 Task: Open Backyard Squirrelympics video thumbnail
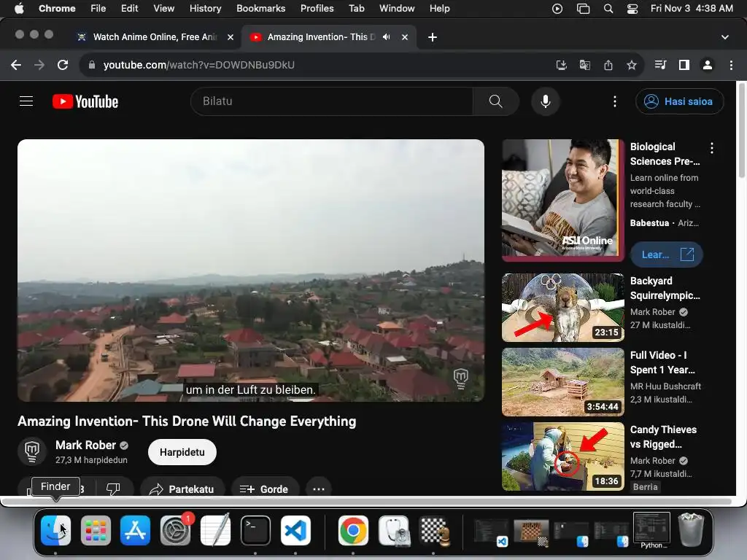pos(562,308)
